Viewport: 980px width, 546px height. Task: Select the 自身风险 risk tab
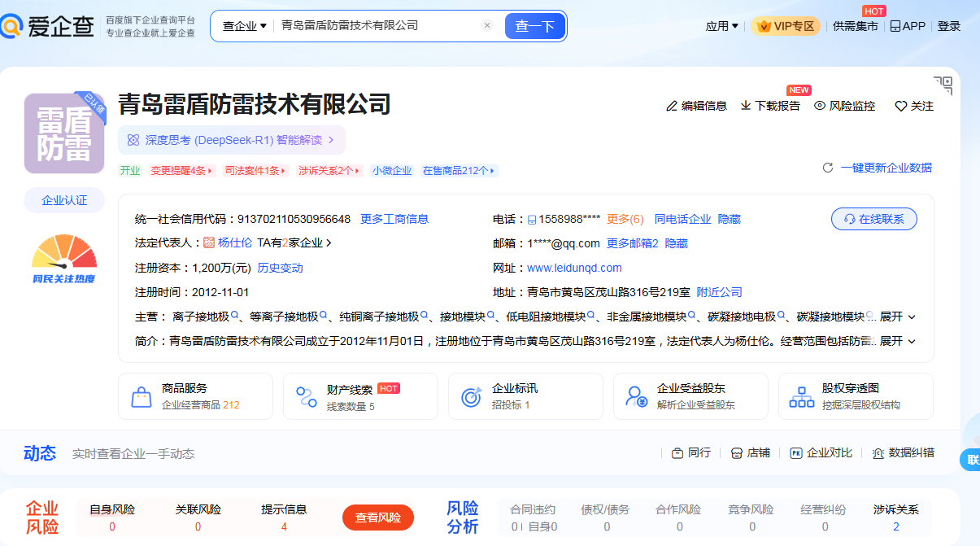(x=112, y=518)
